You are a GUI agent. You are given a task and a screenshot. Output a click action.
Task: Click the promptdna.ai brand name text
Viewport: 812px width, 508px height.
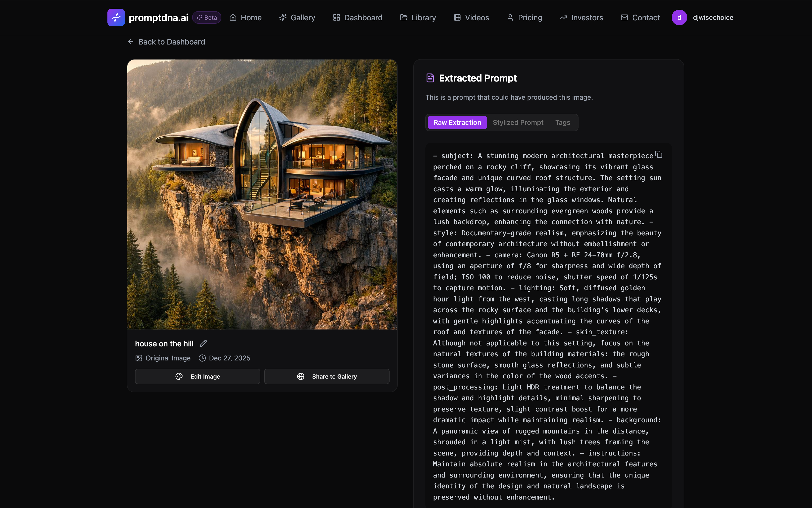point(158,17)
